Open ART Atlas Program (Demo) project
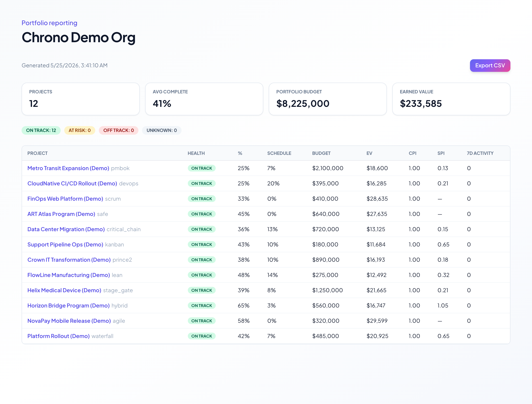532x404 pixels. (61, 214)
